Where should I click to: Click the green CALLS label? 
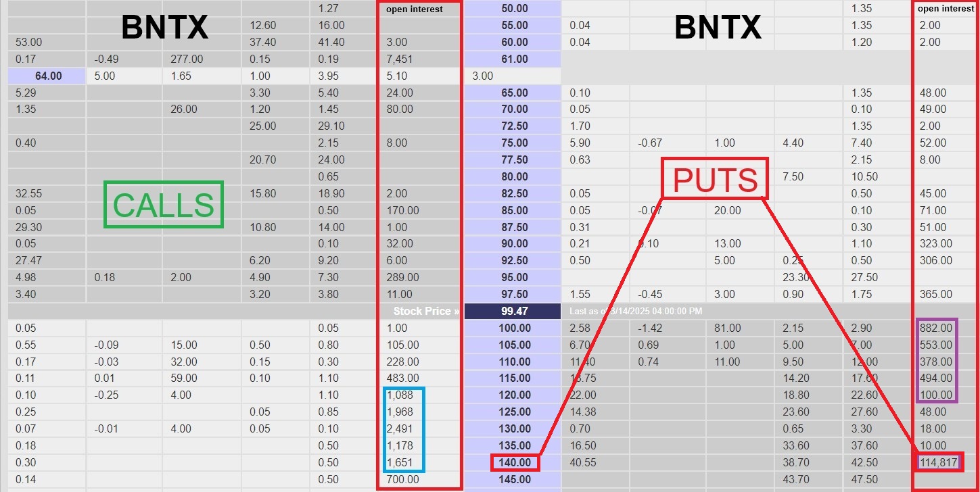pyautogui.click(x=163, y=205)
